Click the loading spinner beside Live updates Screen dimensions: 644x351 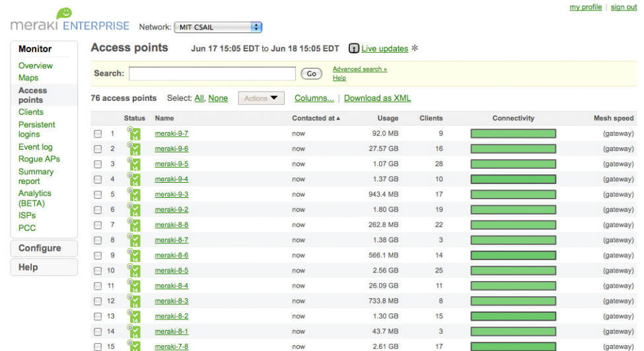point(415,48)
